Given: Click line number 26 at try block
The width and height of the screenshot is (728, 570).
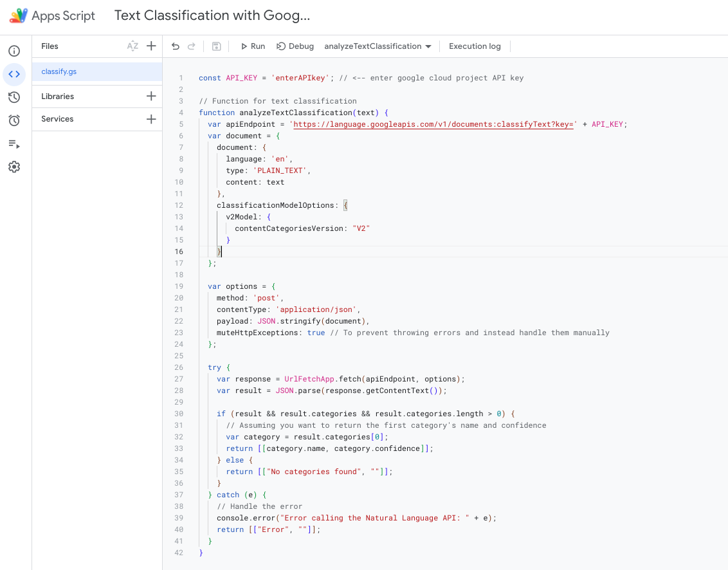Looking at the screenshot, I should pyautogui.click(x=179, y=367).
